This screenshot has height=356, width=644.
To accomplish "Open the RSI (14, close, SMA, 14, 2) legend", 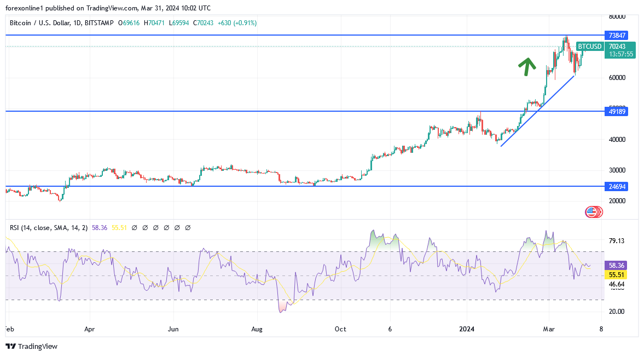I will [49, 227].
